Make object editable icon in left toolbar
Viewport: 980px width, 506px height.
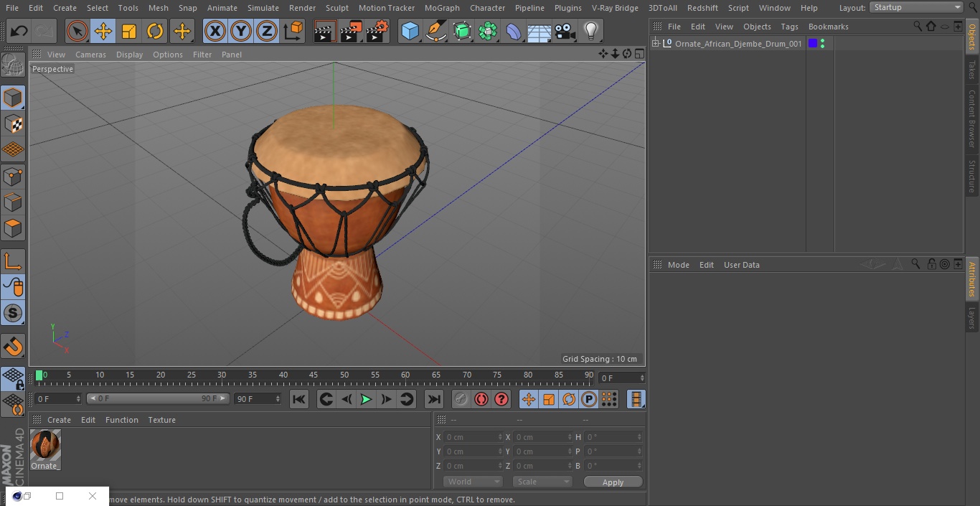click(x=13, y=65)
